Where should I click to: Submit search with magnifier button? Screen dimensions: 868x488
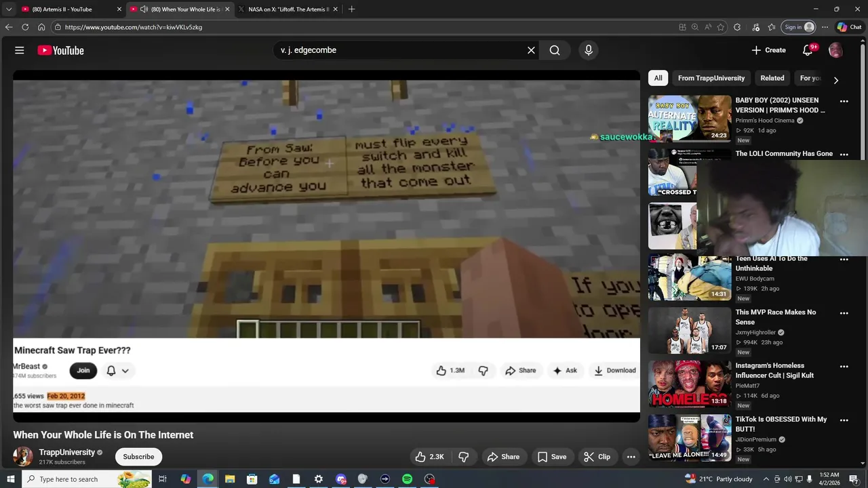coord(555,50)
